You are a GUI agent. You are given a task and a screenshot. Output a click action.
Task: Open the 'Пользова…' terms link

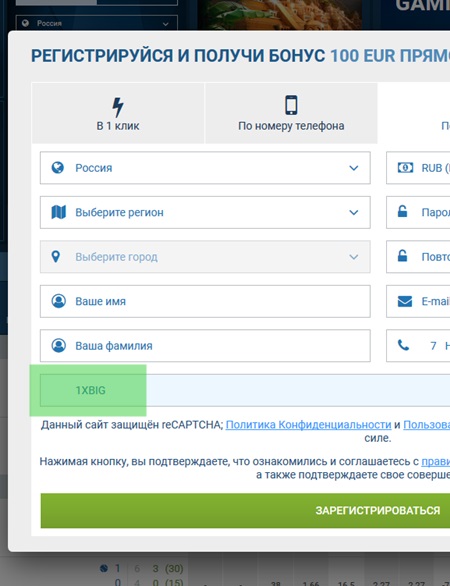[x=426, y=425]
